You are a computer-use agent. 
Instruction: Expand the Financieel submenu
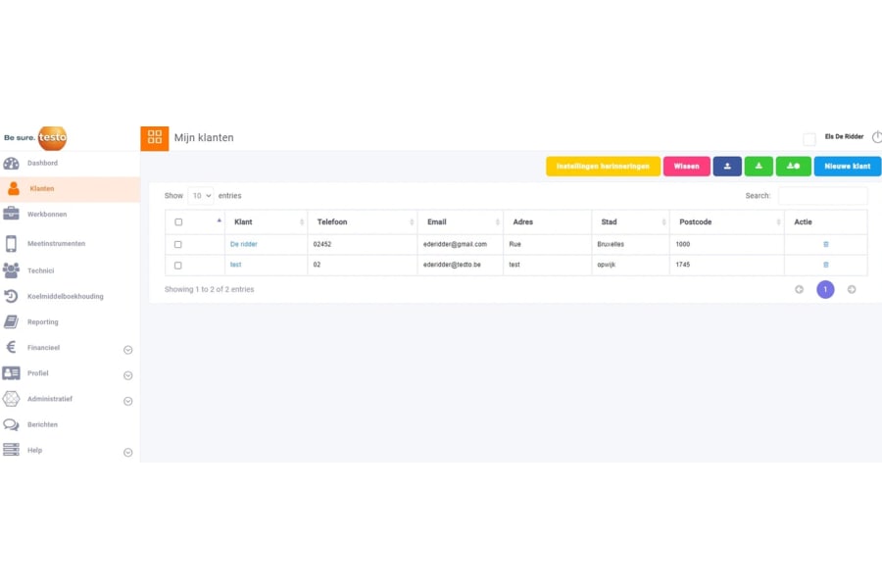tap(127, 350)
